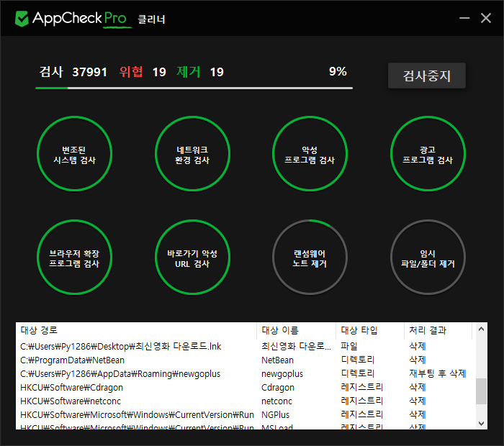This screenshot has height=446, width=504.
Task: Click the newgoplus target name cell
Action: click(x=282, y=374)
